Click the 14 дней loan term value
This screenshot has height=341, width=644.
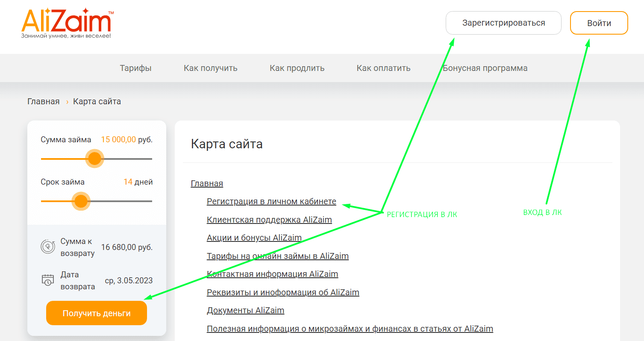pyautogui.click(x=138, y=182)
